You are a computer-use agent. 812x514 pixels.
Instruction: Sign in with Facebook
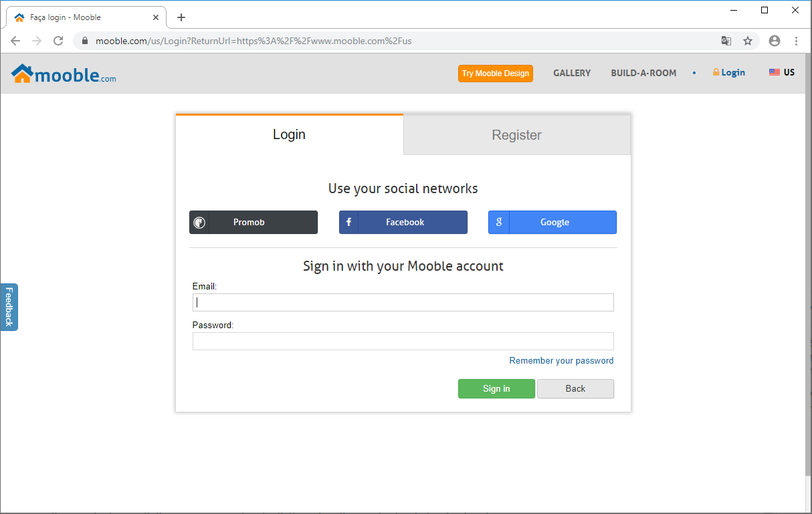pyautogui.click(x=403, y=223)
